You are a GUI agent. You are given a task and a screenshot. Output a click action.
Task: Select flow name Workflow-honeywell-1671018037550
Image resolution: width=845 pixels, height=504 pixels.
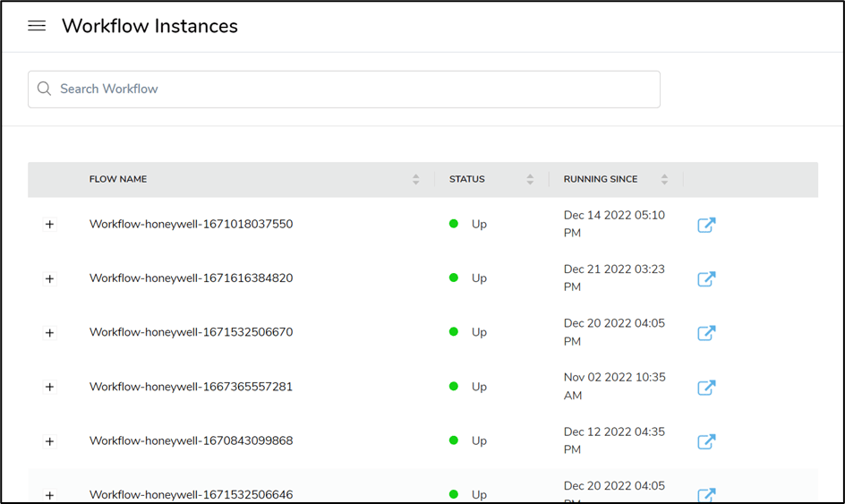(192, 224)
